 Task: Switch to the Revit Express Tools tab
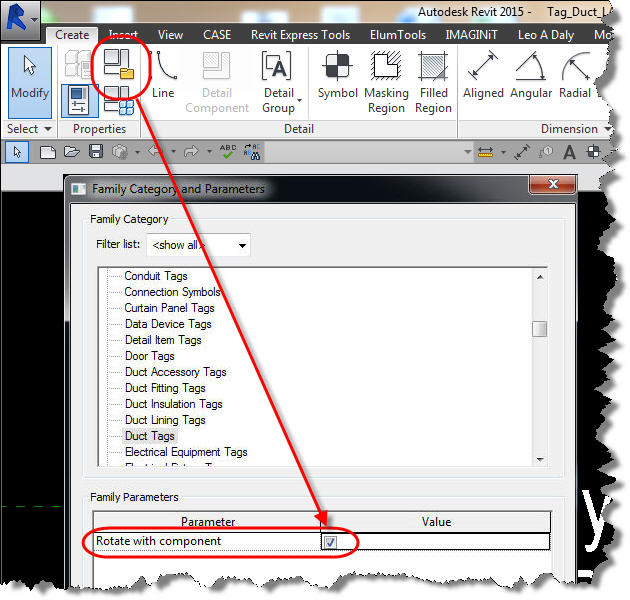point(301,35)
